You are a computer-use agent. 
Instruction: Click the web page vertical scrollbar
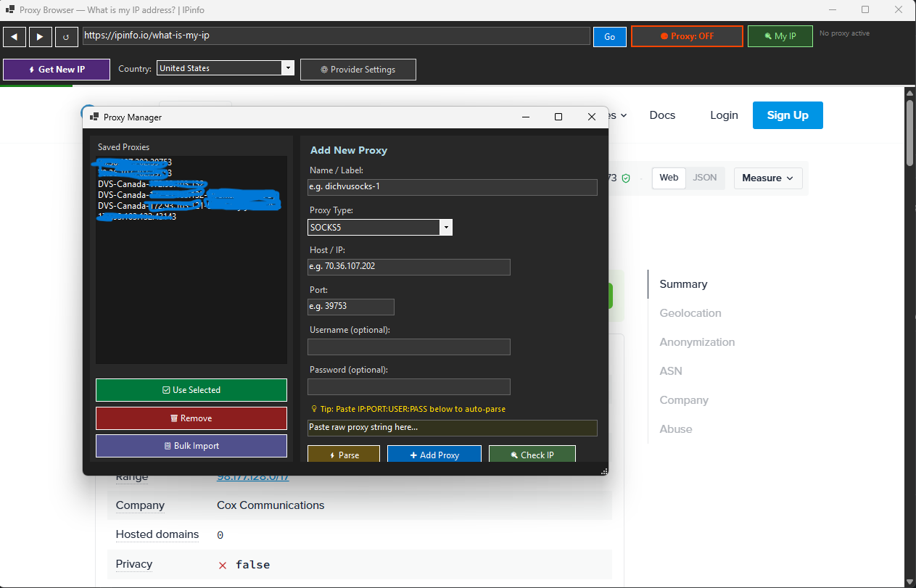[909, 135]
